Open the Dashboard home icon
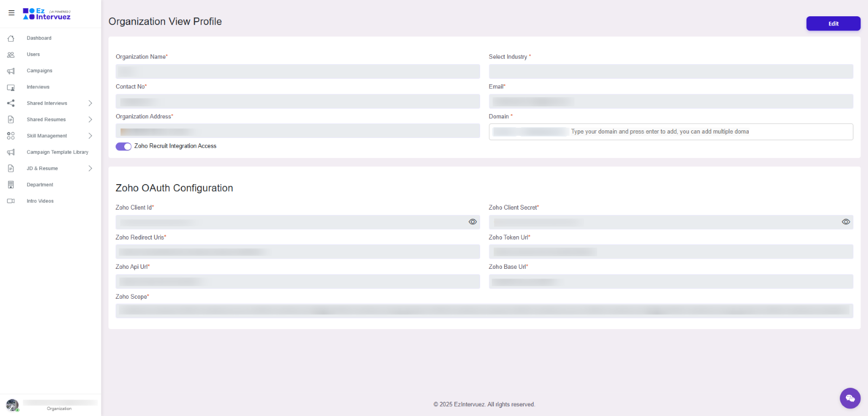The image size is (868, 416). [x=11, y=39]
